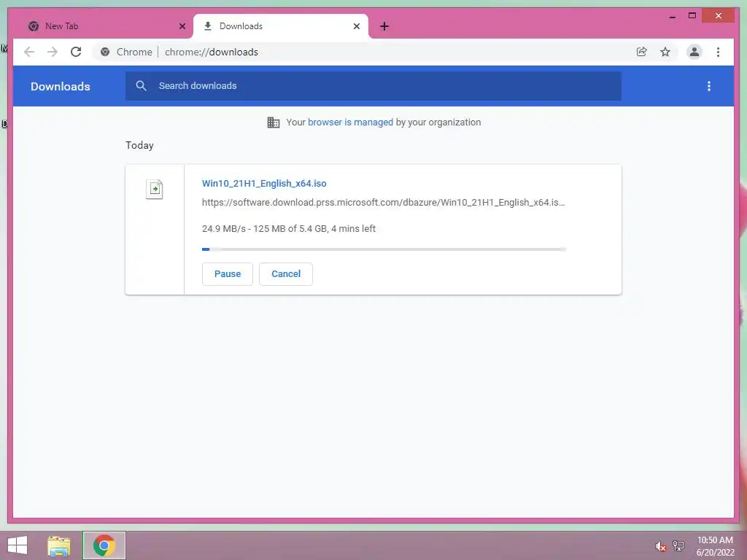Click the download icon on Downloads tab
747x560 pixels.
(208, 26)
